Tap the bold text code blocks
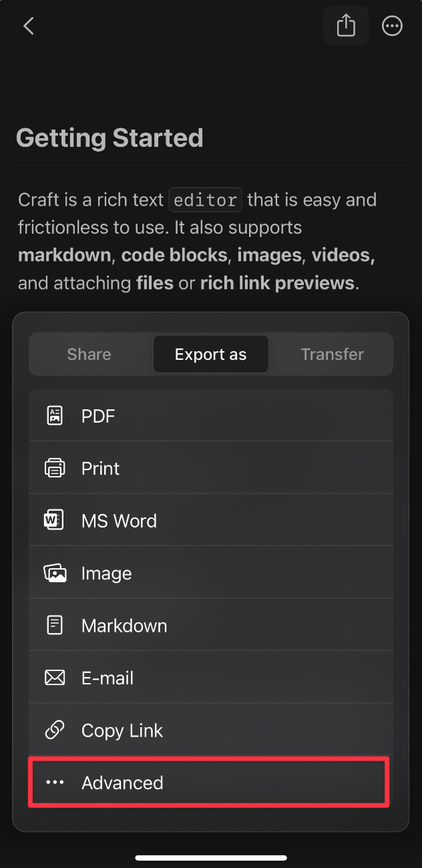This screenshot has height=868, width=422. (x=174, y=255)
